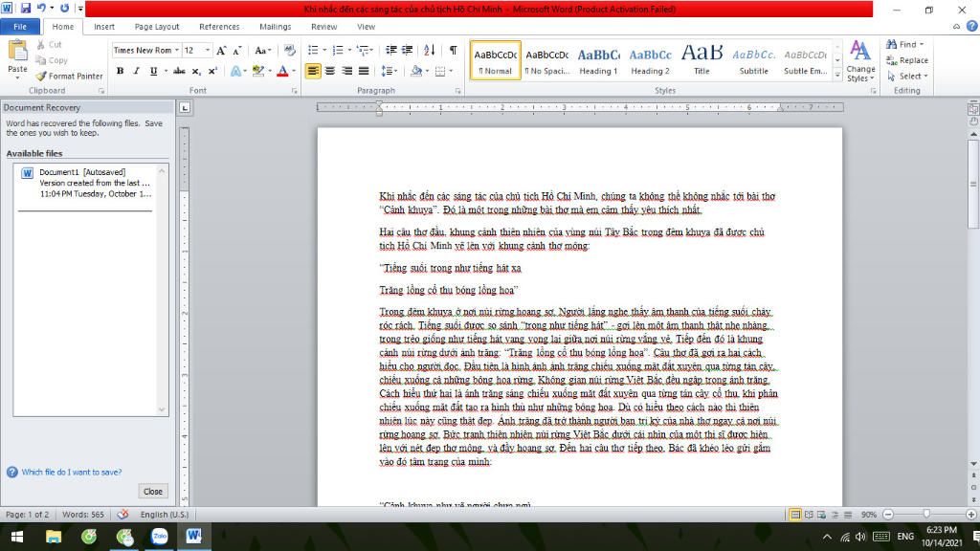The image size is (980, 551).
Task: Switch to Full Screen Reading view icon
Action: [809, 515]
